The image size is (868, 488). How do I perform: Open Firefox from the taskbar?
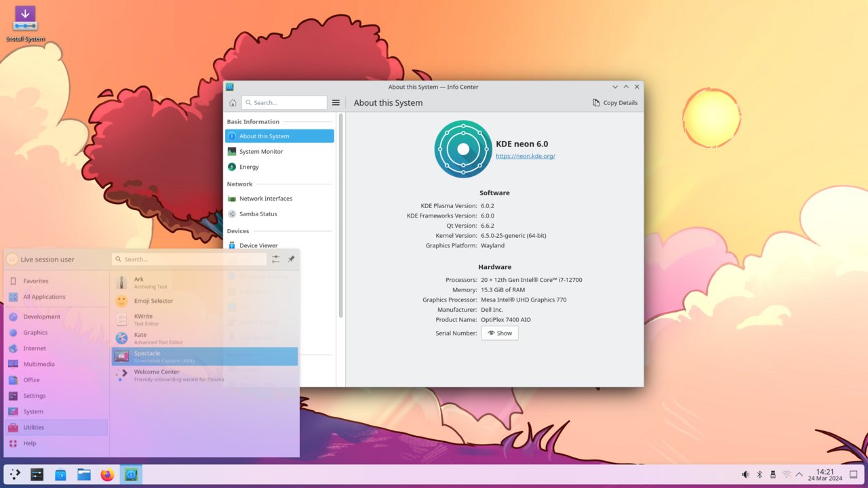pos(107,474)
